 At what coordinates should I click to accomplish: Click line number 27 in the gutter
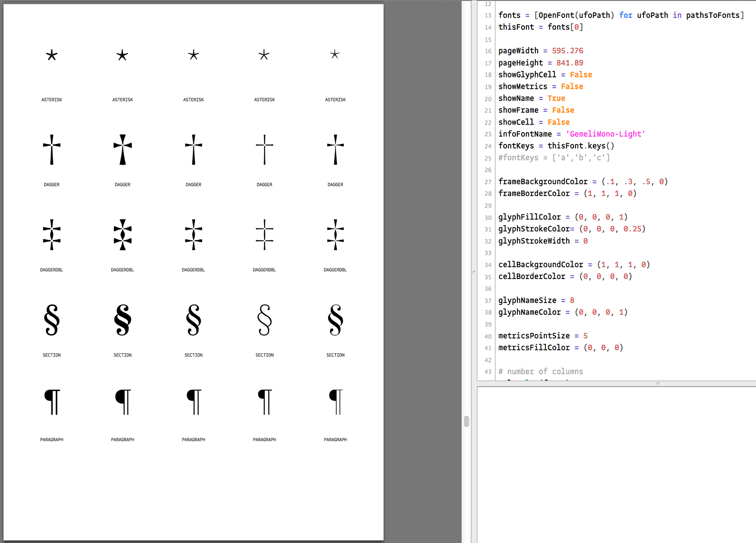(x=488, y=182)
